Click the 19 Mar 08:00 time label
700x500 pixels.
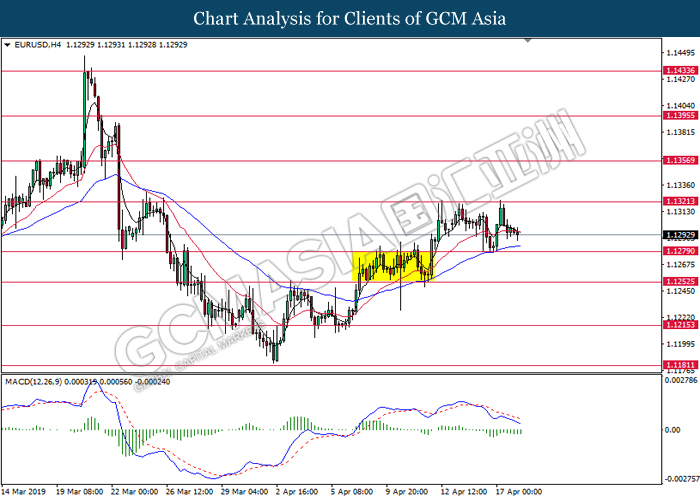coord(79,492)
